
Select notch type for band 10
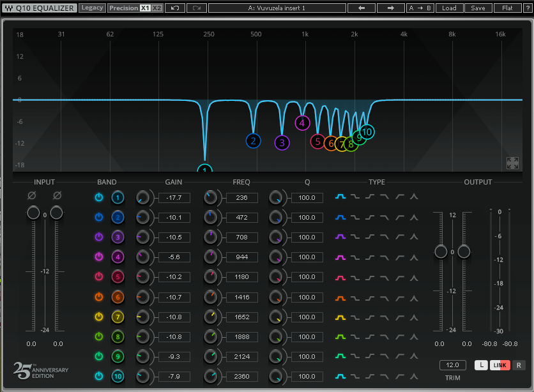pyautogui.click(x=414, y=376)
